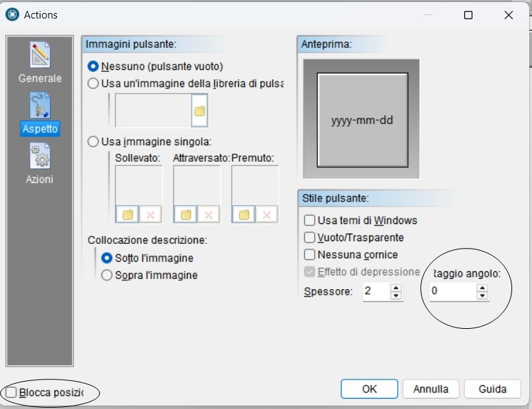Click the Sollevato image preview box
The width and height of the screenshot is (532, 409).
[x=139, y=186]
